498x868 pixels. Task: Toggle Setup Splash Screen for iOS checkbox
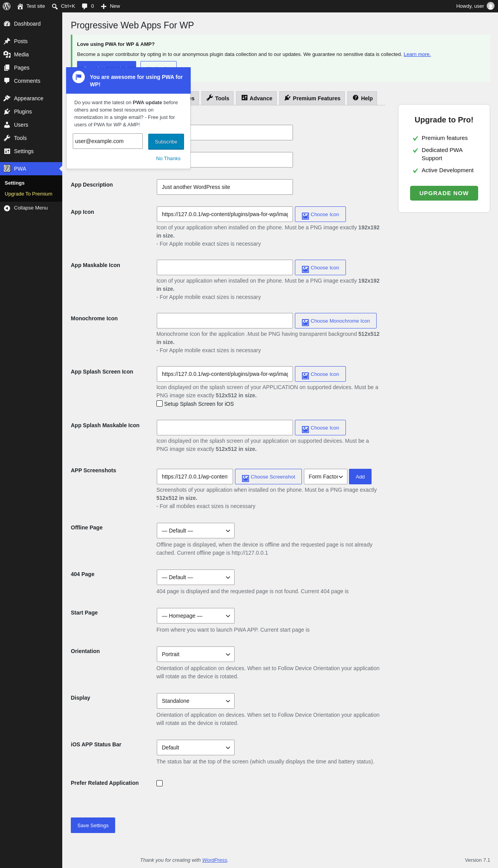click(160, 403)
